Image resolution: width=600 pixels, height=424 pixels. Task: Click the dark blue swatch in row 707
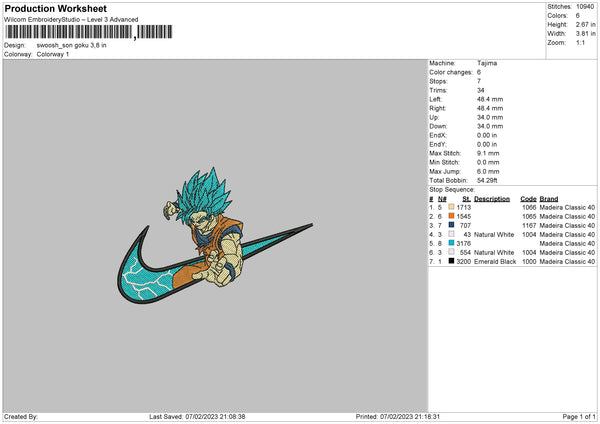(451, 225)
